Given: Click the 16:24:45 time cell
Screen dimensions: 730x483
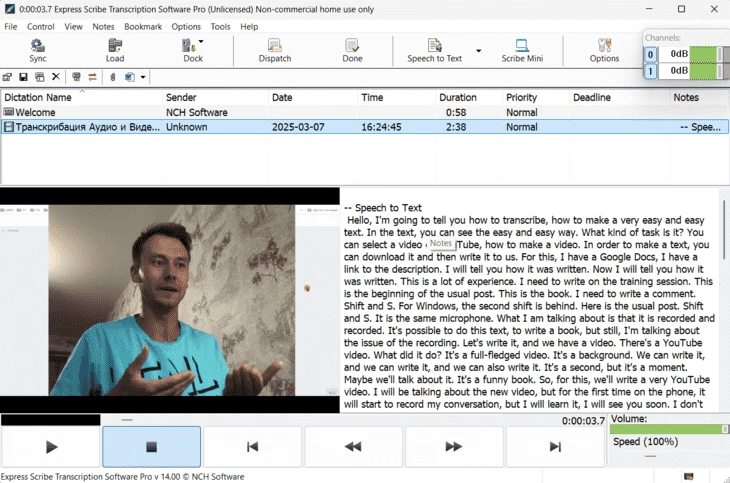Looking at the screenshot, I should (x=381, y=127).
